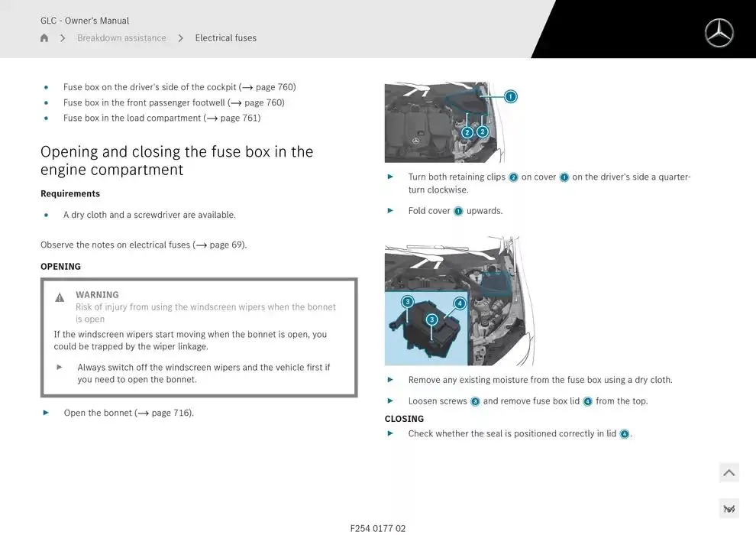
Task: Select the 'Electrical fuses' breadcrumb item
Action: tap(225, 38)
